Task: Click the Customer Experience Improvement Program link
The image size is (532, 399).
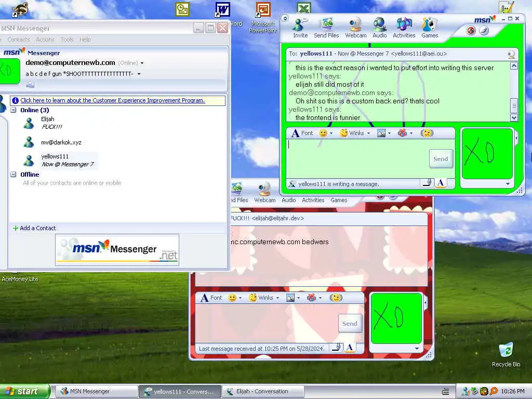Action: coord(113,100)
